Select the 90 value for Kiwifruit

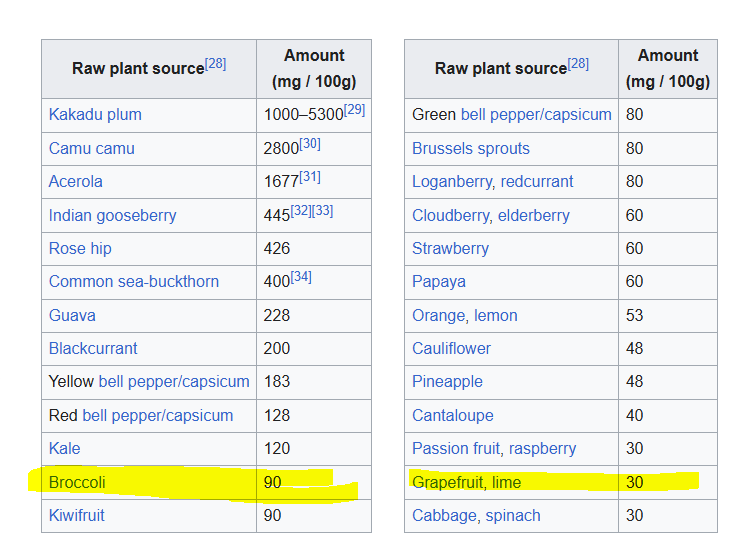pyautogui.click(x=272, y=515)
